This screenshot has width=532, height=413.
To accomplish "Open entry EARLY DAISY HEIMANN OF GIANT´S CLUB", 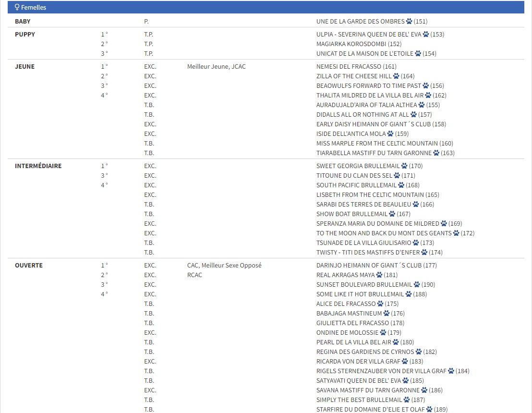I will coord(381,124).
